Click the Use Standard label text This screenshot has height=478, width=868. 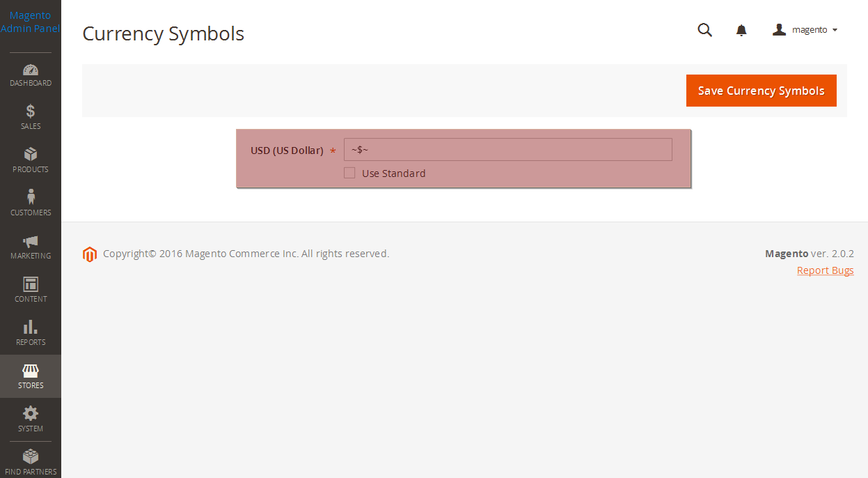click(x=394, y=174)
